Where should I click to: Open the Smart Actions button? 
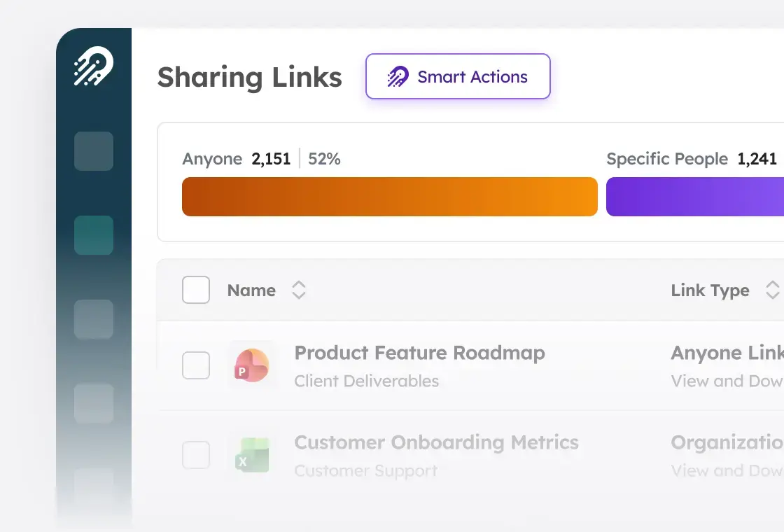458,76
